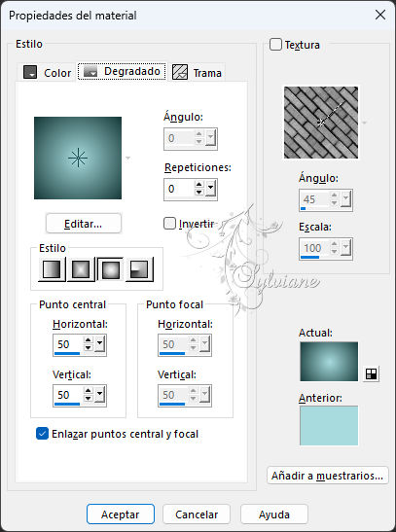This screenshot has height=532, width=396.
Task: Select the linear gradient style icon
Action: pos(52,269)
